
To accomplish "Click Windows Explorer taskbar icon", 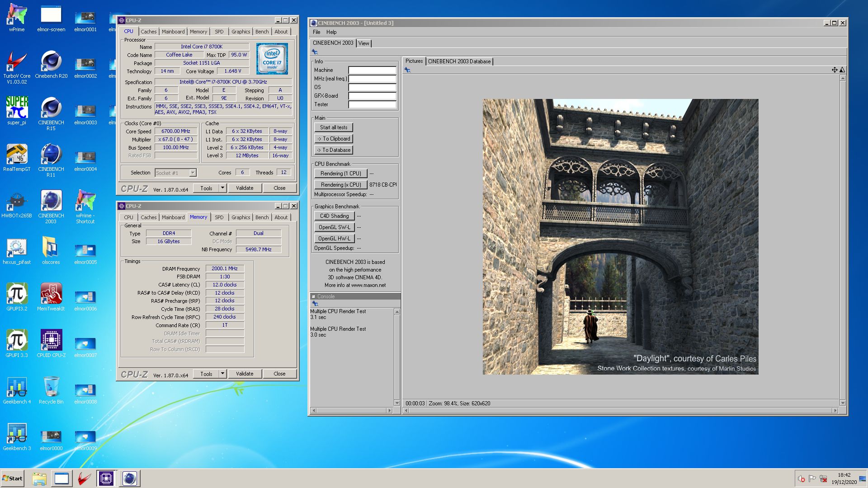I will point(39,479).
